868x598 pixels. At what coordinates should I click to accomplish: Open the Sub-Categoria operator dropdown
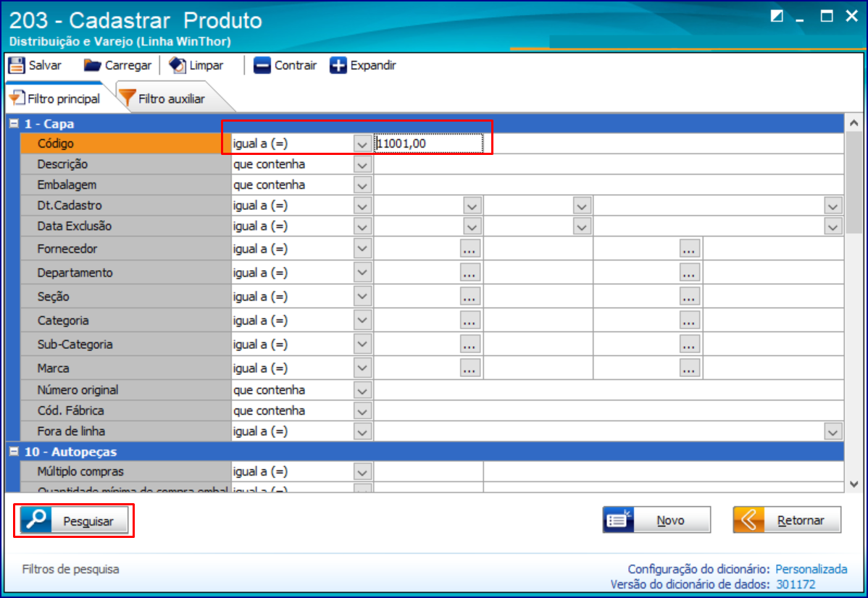click(x=362, y=344)
